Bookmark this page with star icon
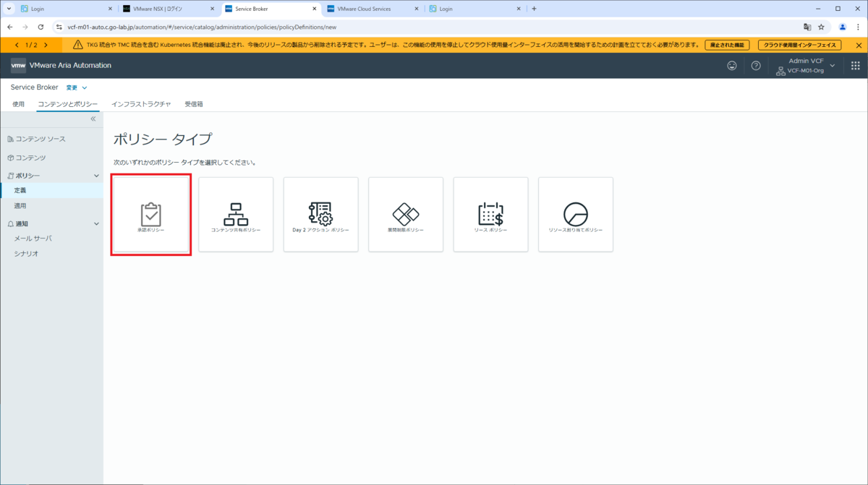Image resolution: width=868 pixels, height=485 pixels. point(822,27)
